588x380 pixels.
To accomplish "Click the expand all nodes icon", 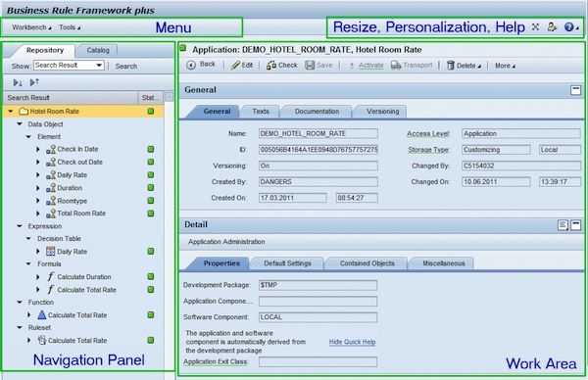I will [x=18, y=82].
